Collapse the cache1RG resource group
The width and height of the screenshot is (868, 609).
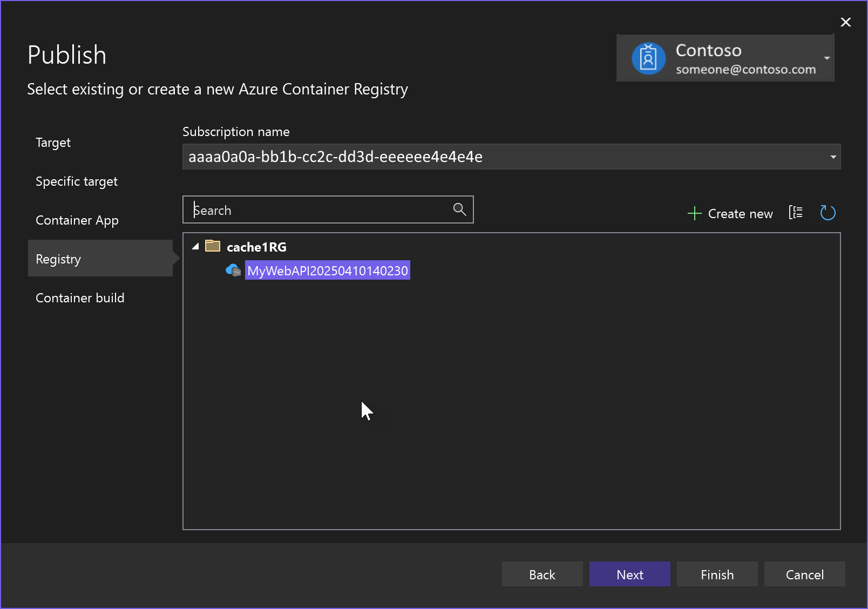(195, 247)
